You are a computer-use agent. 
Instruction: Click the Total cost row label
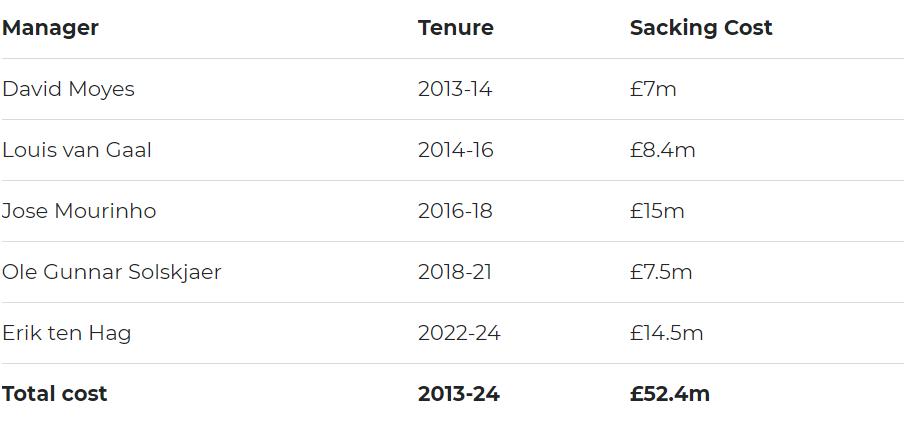pyautogui.click(x=54, y=394)
